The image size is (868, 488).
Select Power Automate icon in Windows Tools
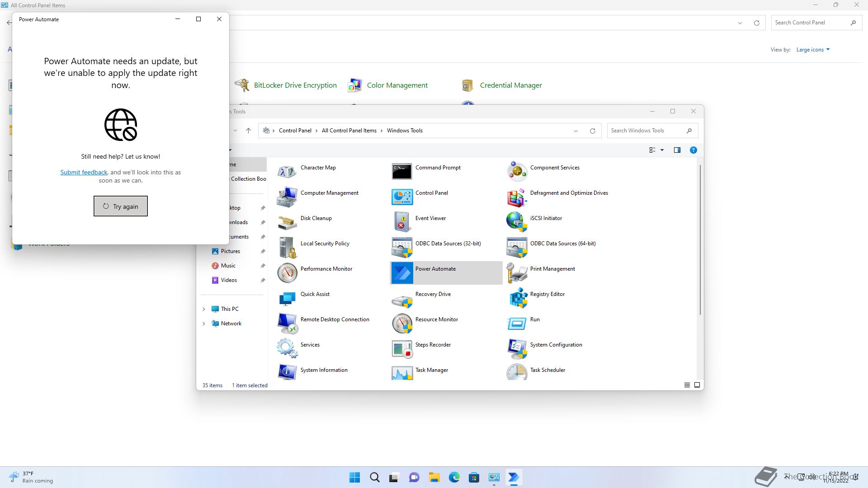pos(402,273)
